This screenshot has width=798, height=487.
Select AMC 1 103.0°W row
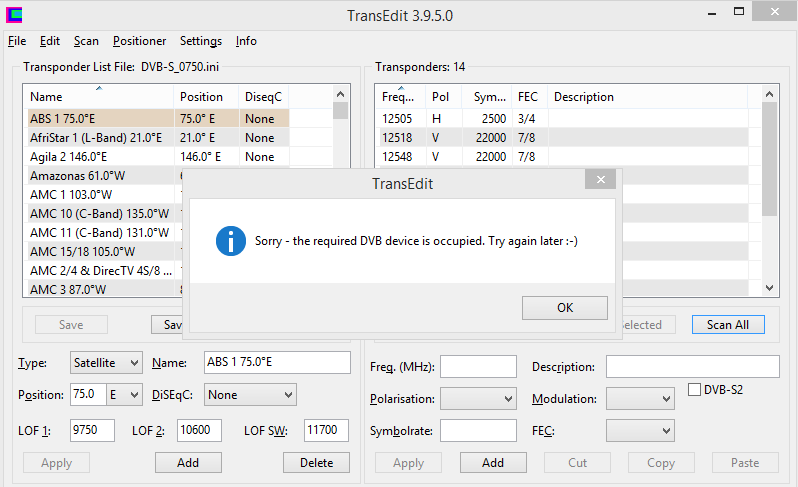[105, 194]
